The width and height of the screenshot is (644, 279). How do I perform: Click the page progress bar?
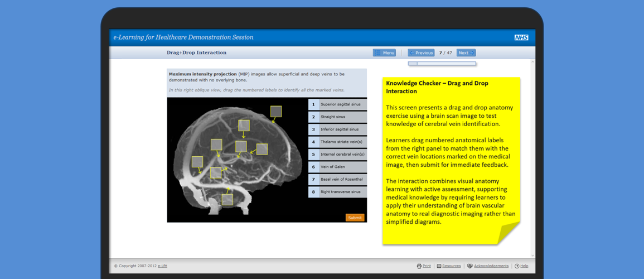tap(442, 64)
